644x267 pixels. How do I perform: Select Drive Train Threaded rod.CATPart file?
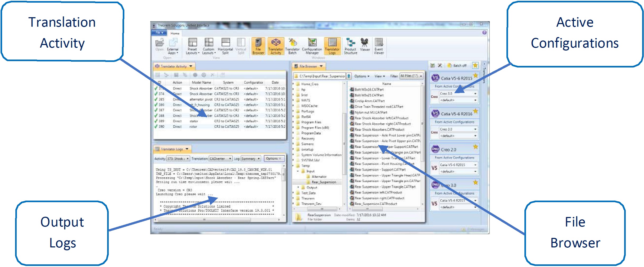point(377,107)
